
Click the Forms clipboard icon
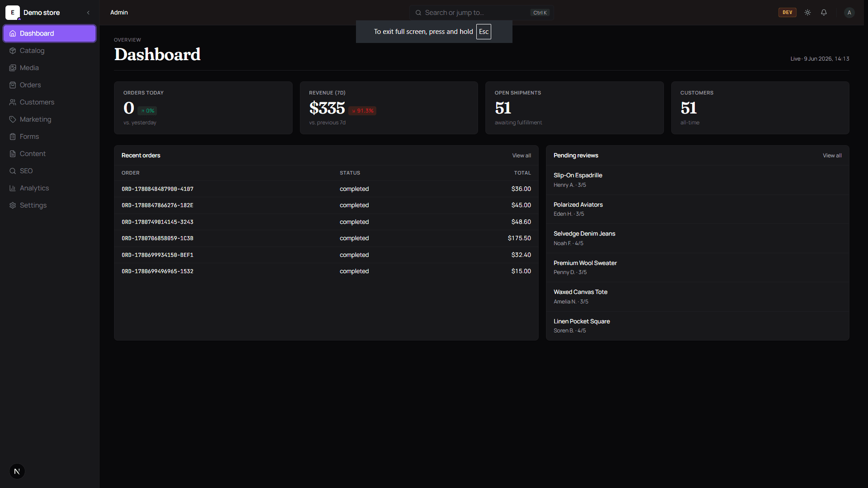pyautogui.click(x=13, y=137)
